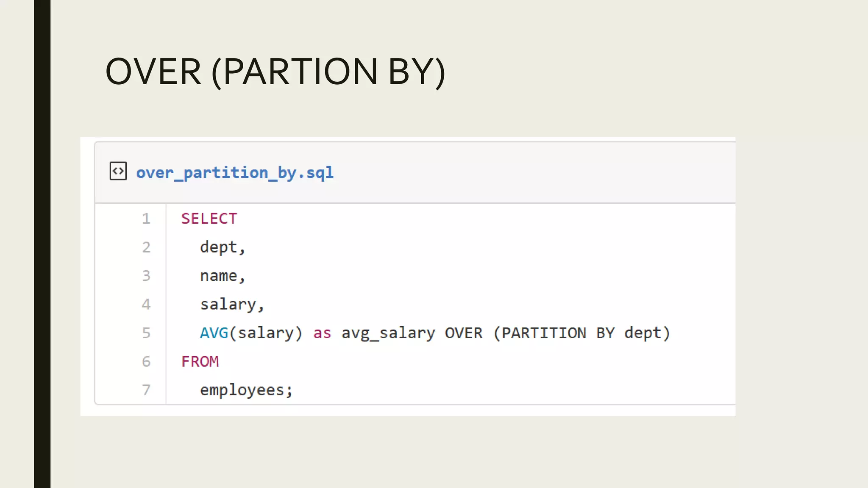Click line number 4 in the gutter
Image resolution: width=868 pixels, height=488 pixels.
click(146, 304)
